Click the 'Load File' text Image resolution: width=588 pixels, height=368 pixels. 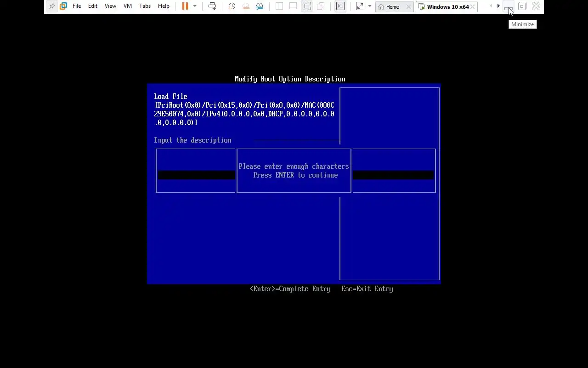coord(170,97)
